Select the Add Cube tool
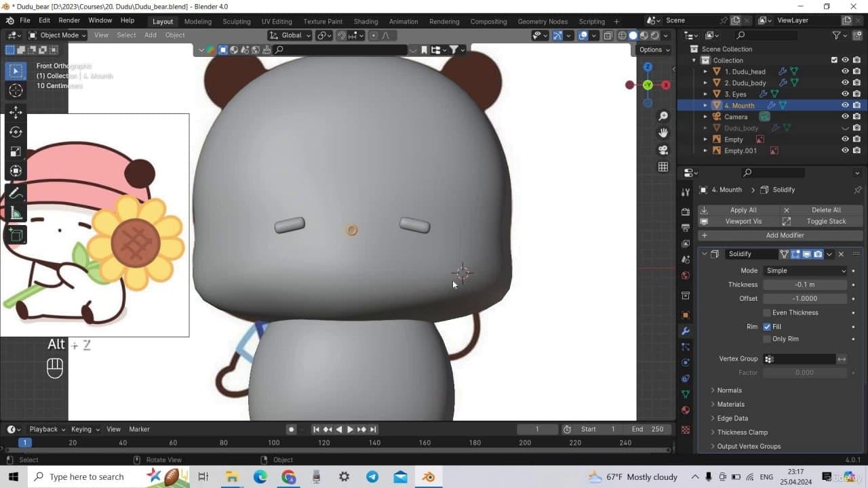 [x=16, y=236]
